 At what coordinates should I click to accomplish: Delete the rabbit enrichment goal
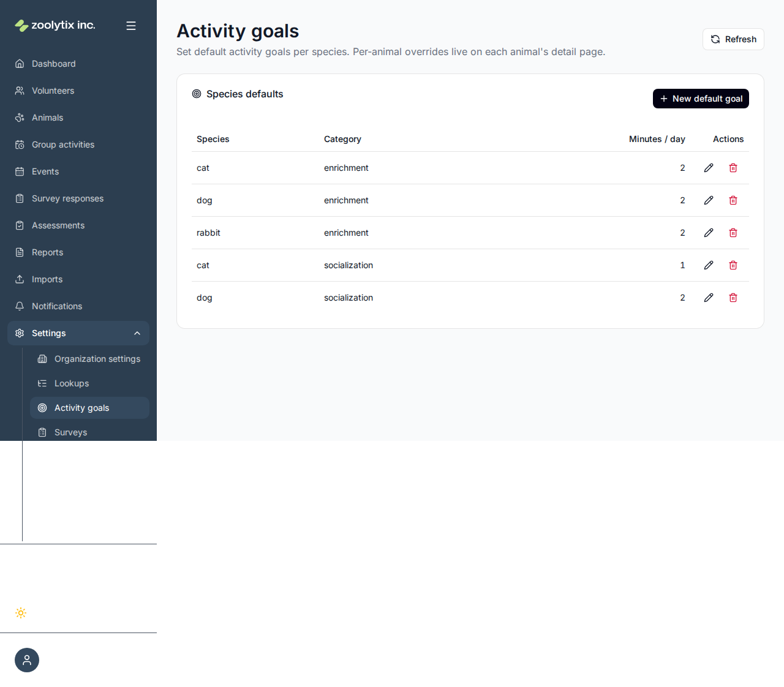[x=733, y=233]
